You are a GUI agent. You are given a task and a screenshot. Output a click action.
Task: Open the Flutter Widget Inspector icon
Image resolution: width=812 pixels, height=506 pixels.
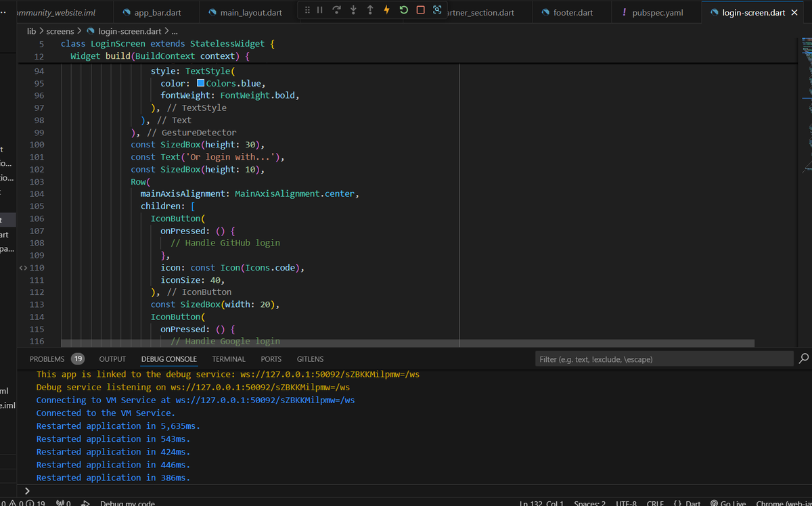click(x=437, y=10)
